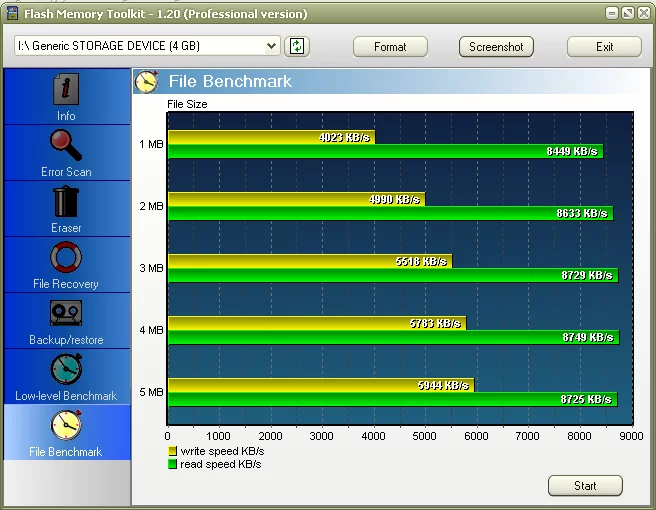Start the file benchmark
This screenshot has height=510, width=656.
pos(585,486)
